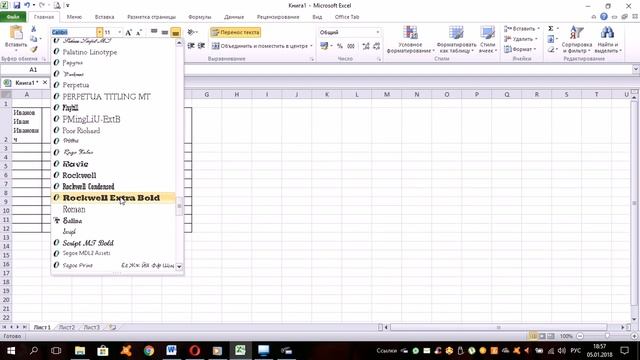
Task: Switch to the Вставка ribbon tab
Action: point(104,17)
